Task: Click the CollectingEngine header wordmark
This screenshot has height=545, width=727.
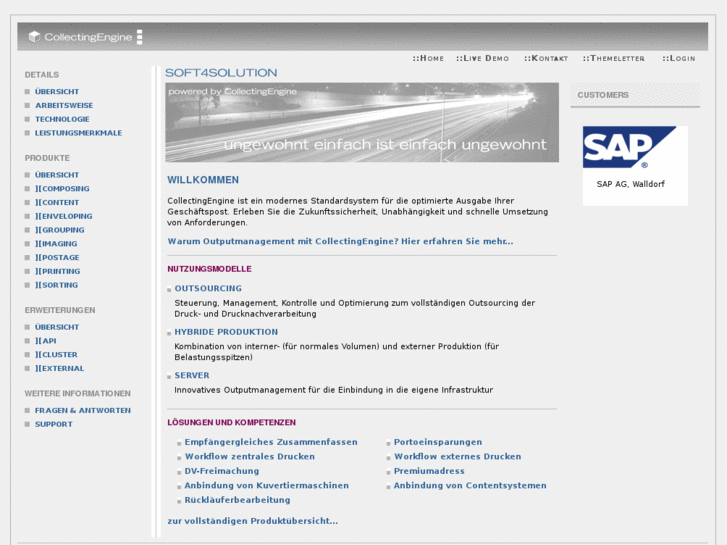Action: [x=88, y=37]
